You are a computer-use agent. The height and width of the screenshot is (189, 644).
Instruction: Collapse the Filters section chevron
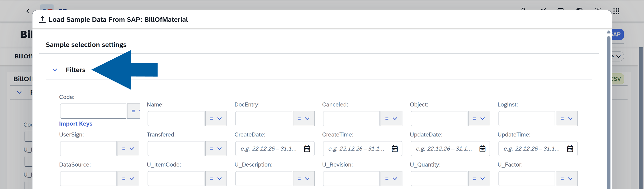coord(55,70)
